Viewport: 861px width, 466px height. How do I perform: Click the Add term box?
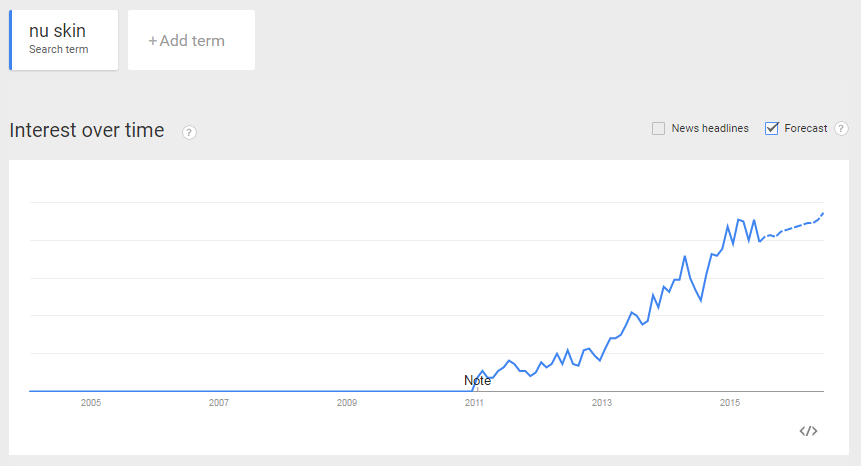(191, 40)
